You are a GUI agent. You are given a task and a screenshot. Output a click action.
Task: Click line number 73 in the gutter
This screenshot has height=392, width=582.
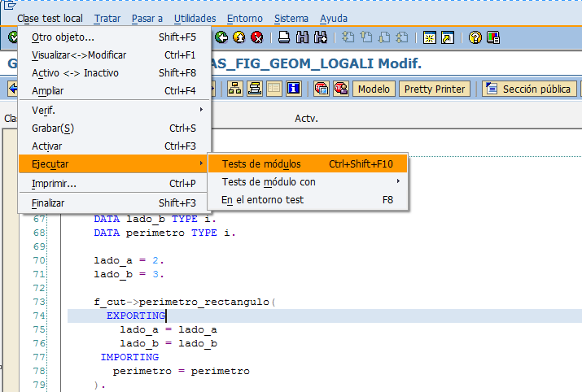click(x=39, y=302)
